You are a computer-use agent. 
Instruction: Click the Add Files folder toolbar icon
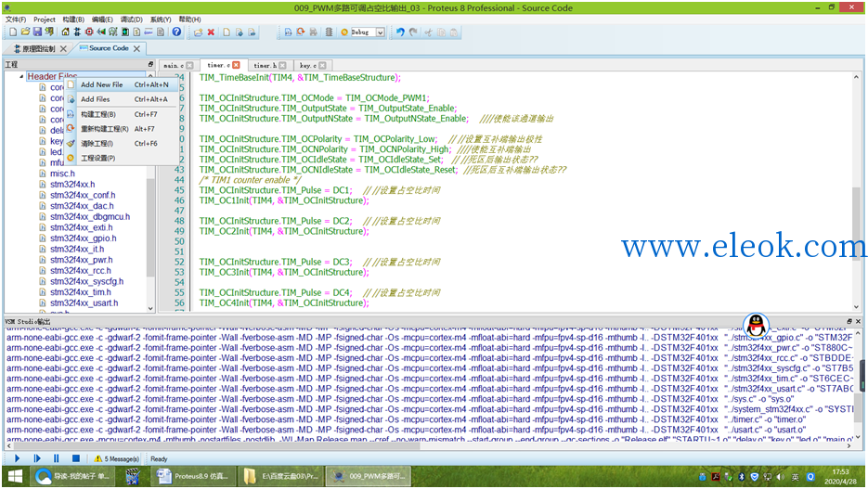click(x=198, y=32)
